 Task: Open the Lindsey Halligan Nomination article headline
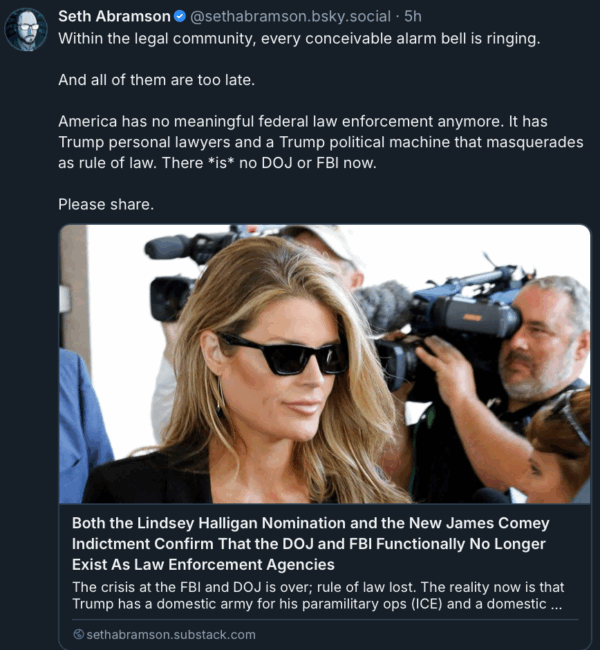[x=311, y=544]
